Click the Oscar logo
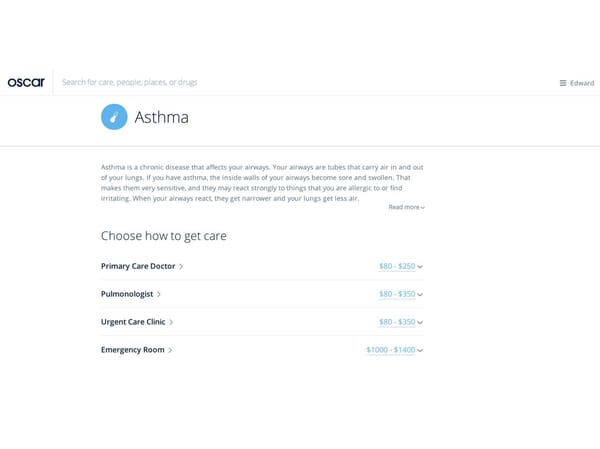The image size is (600, 449). 26,82
